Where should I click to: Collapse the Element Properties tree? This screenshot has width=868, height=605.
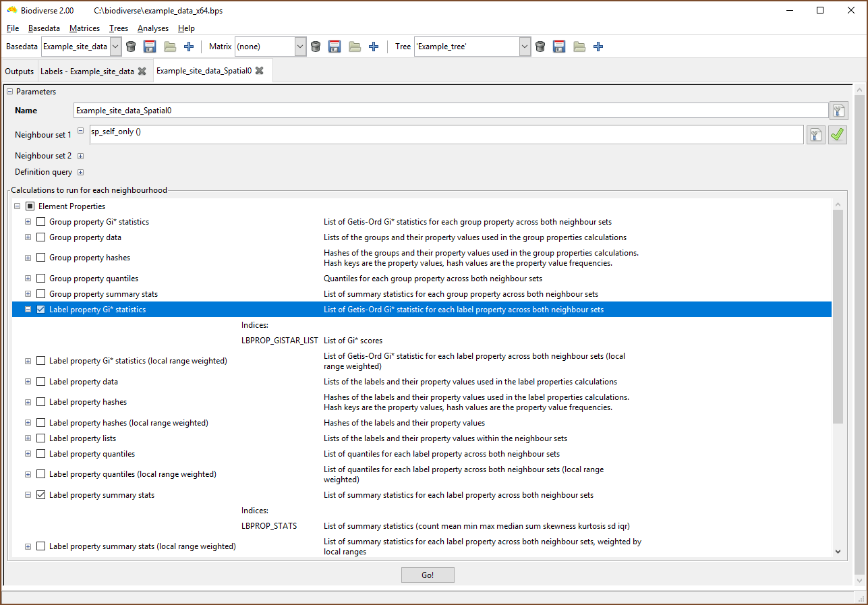[18, 206]
